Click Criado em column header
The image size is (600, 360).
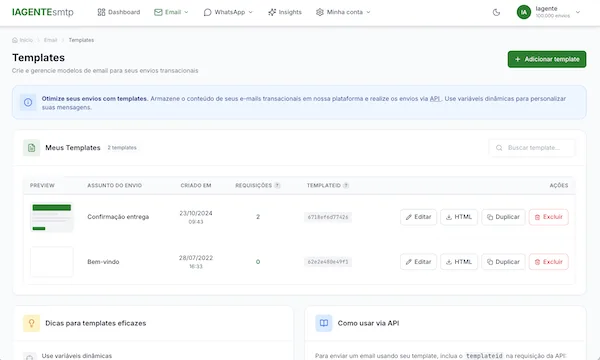[x=196, y=186]
